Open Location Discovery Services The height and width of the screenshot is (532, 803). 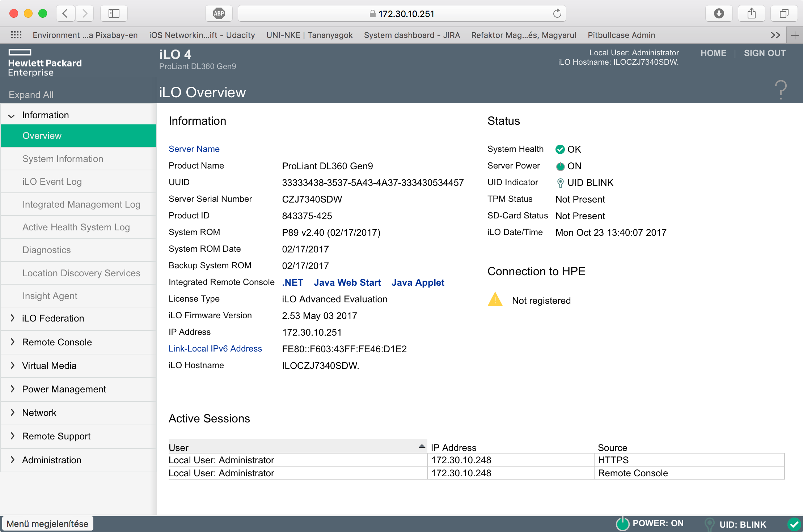[79, 273]
